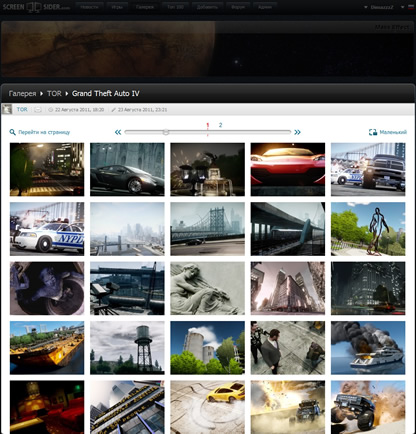Open the dark elevated train track thumbnail
Image resolution: width=416 pixels, height=434 pixels.
tap(288, 229)
